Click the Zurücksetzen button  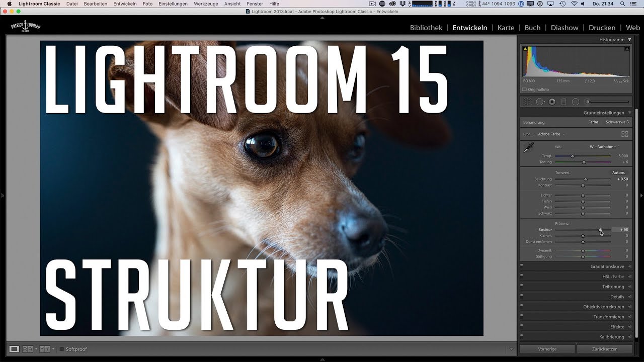pos(604,348)
